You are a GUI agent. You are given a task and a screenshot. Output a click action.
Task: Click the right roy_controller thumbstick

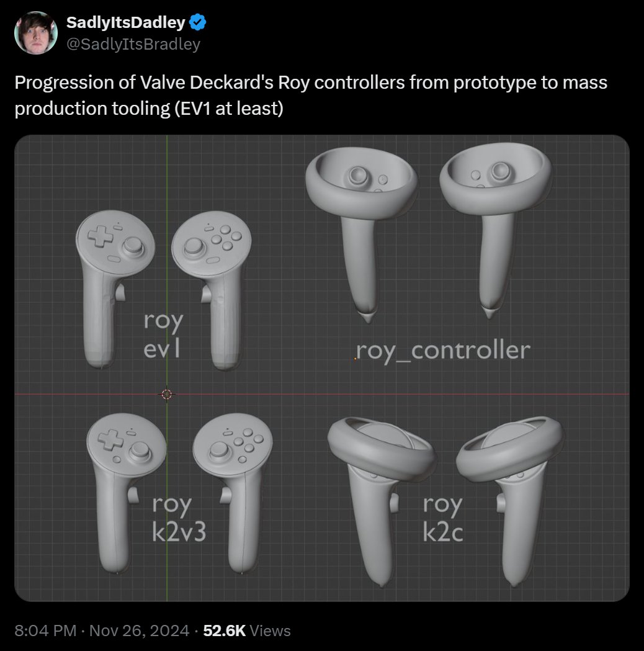(501, 171)
